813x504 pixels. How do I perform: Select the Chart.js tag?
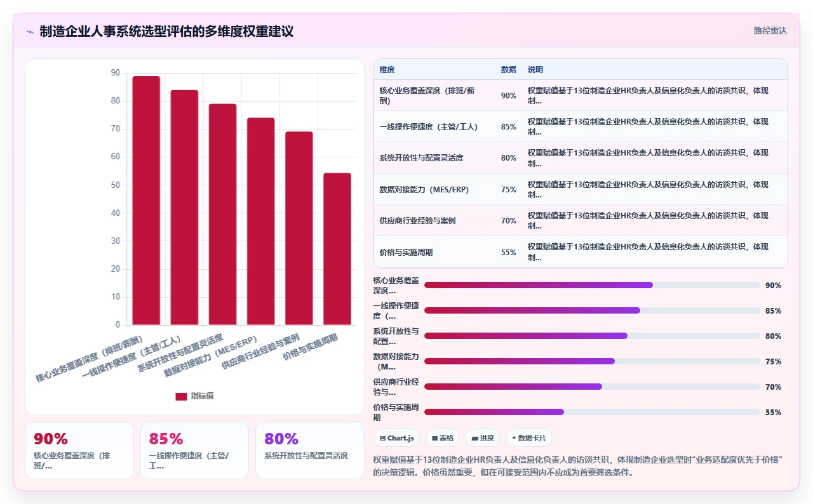pos(397,438)
